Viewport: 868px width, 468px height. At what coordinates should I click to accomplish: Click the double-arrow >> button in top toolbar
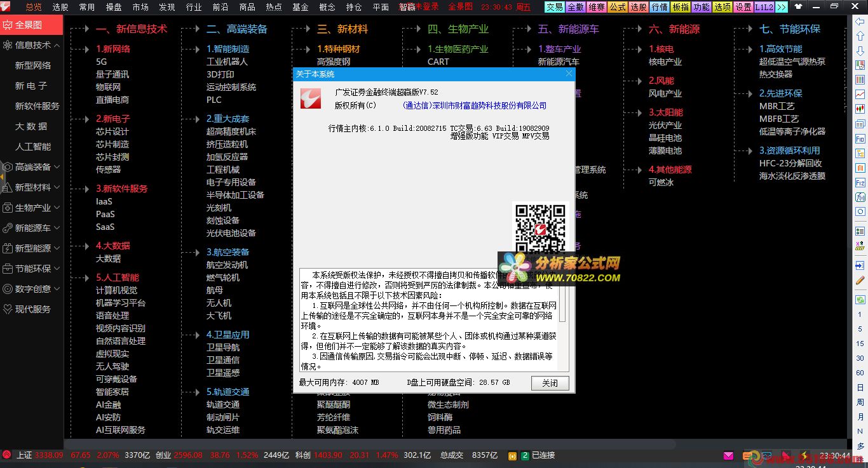(782, 7)
